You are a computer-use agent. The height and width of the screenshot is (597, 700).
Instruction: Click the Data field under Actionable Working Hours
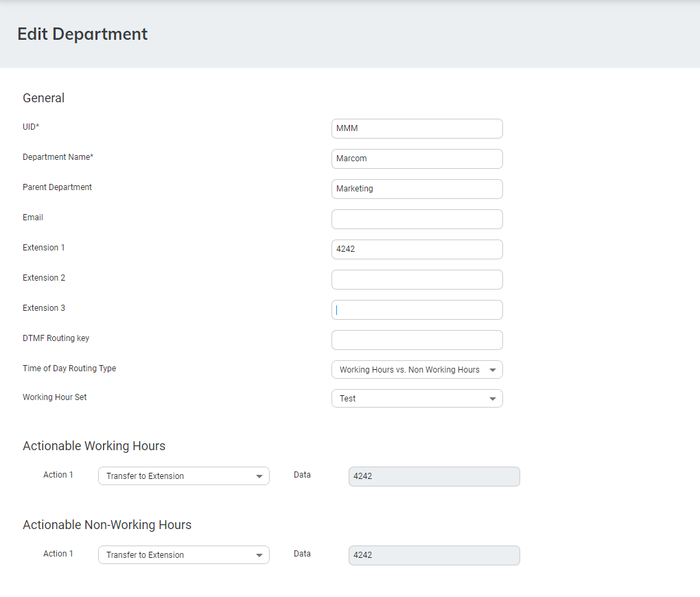[x=434, y=476]
